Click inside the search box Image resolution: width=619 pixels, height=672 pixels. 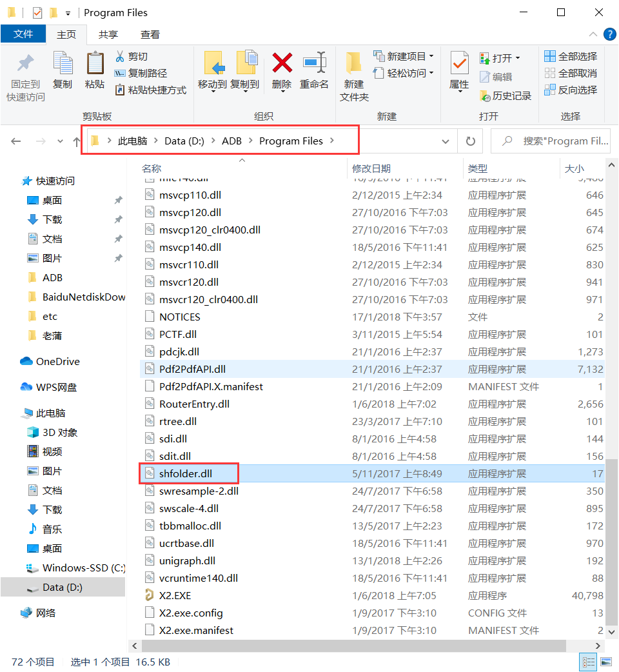pyautogui.click(x=555, y=140)
